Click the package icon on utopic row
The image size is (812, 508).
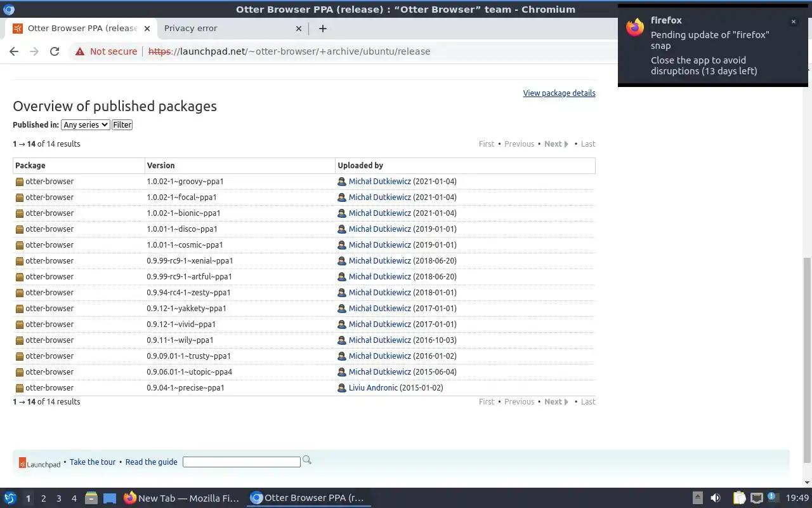pos(20,372)
